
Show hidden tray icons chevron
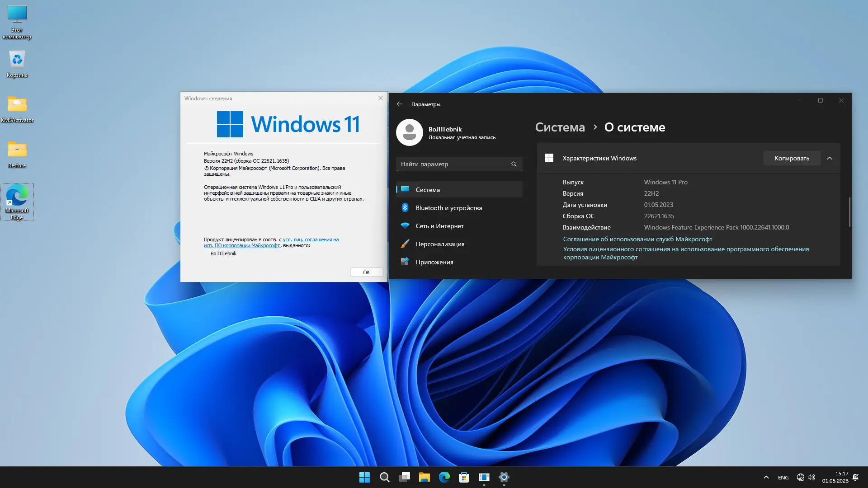[766, 477]
